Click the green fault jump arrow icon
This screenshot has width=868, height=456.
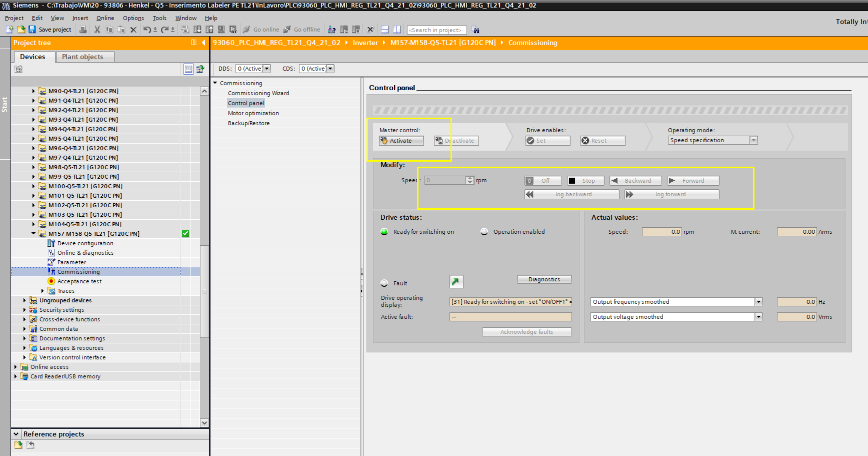coord(456,282)
